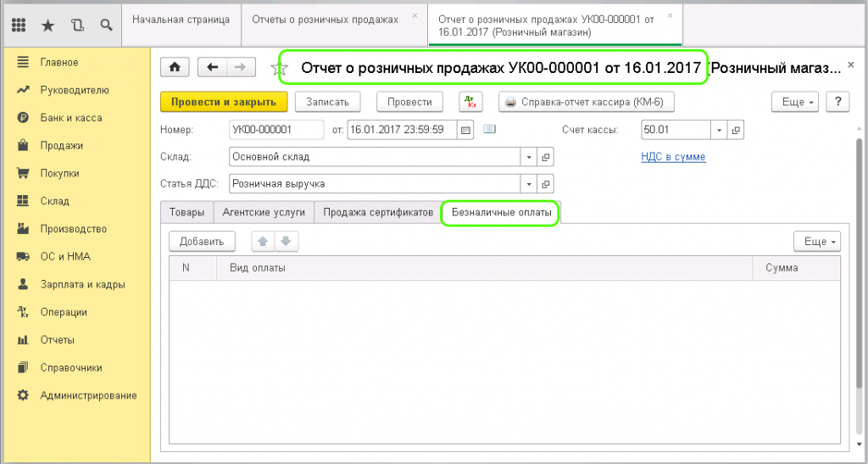Go to Home page icon button
Viewport: 868px width, 464px height.
(175, 67)
